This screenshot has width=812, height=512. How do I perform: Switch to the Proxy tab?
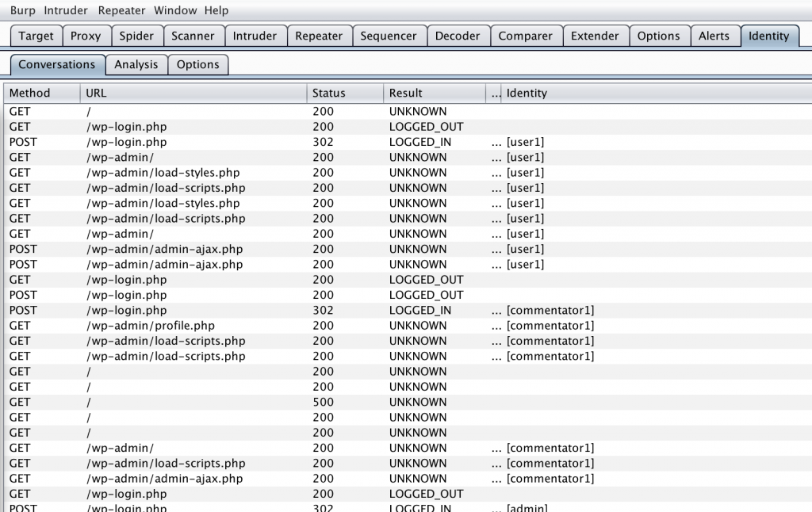[86, 36]
